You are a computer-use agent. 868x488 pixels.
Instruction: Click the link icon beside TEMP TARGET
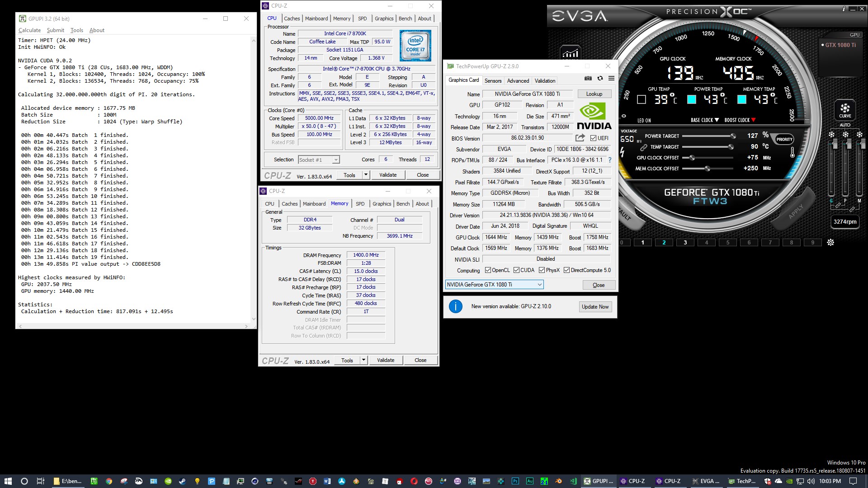pos(643,147)
